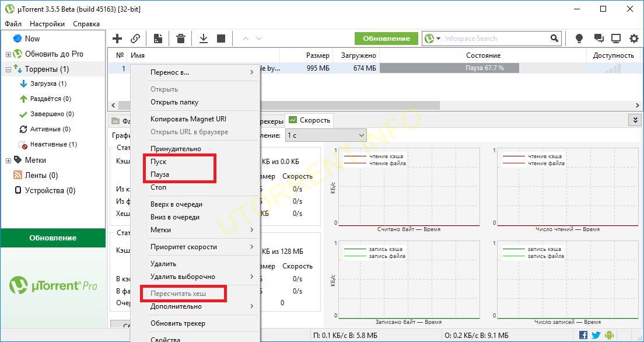Sort by Размер column header

pyautogui.click(x=306, y=55)
